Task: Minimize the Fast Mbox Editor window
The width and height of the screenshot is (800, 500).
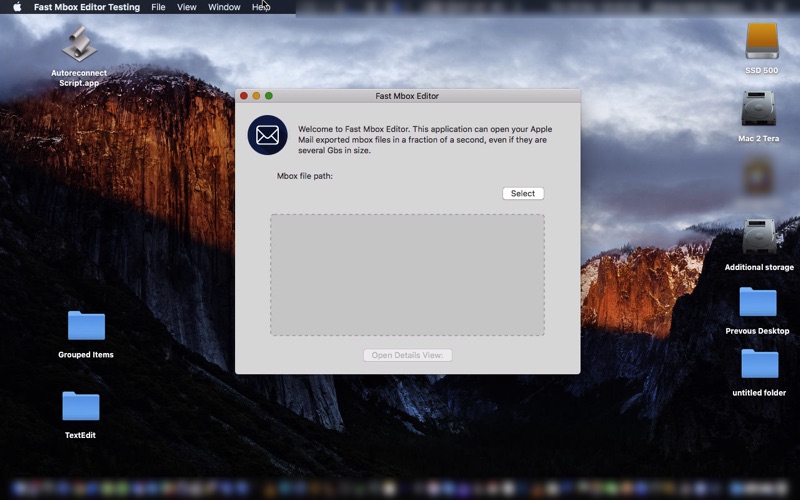Action: [256, 96]
